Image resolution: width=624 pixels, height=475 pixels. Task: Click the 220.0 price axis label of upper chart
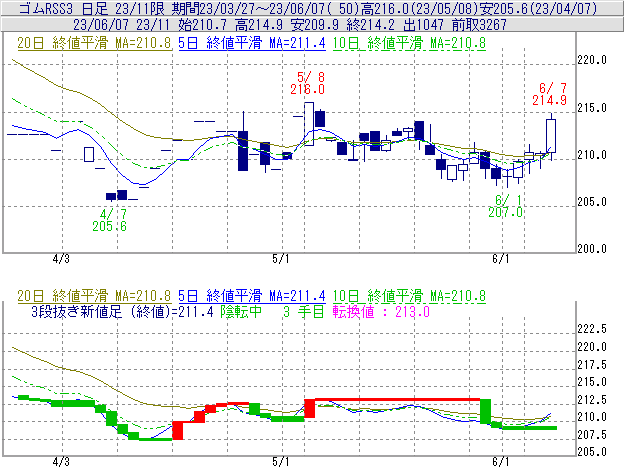click(x=592, y=60)
